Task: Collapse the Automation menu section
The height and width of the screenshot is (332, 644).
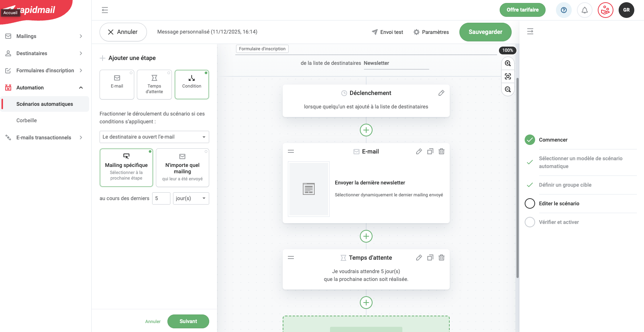Action: coord(81,88)
